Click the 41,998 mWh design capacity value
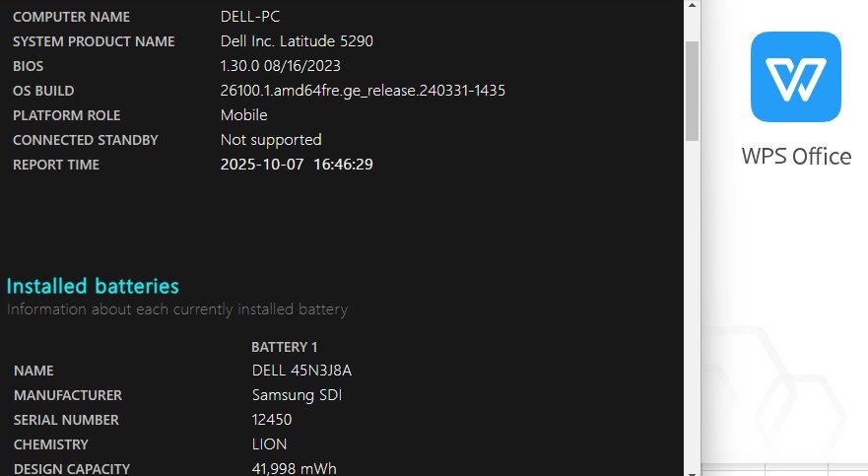Image resolution: width=868 pixels, height=476 pixels. pyautogui.click(x=294, y=468)
